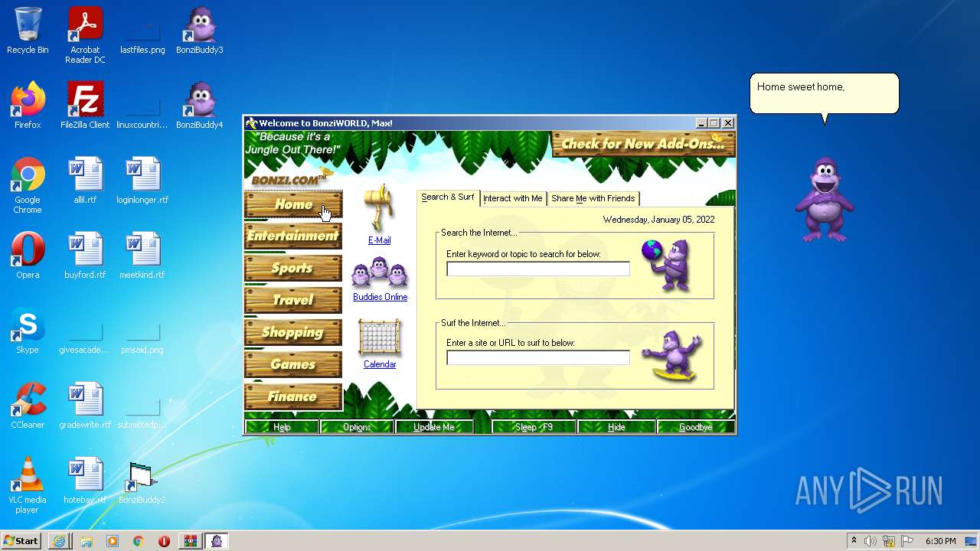The width and height of the screenshot is (980, 551).
Task: Switch to Share Me with Friends tab
Action: pos(593,198)
